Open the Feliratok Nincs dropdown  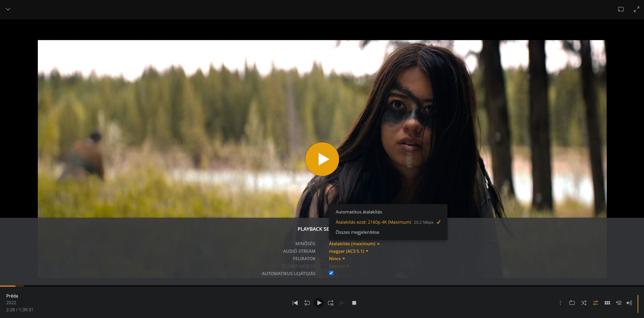[x=337, y=259]
